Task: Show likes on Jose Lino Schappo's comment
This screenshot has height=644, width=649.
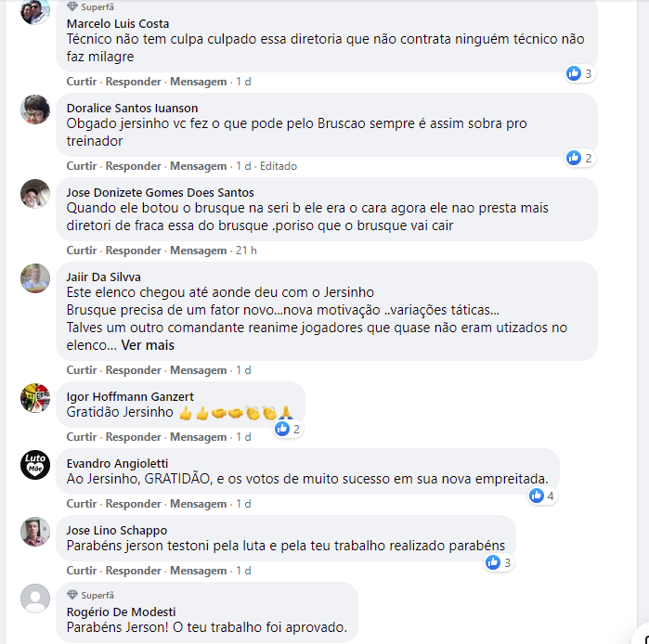Action: [500, 562]
